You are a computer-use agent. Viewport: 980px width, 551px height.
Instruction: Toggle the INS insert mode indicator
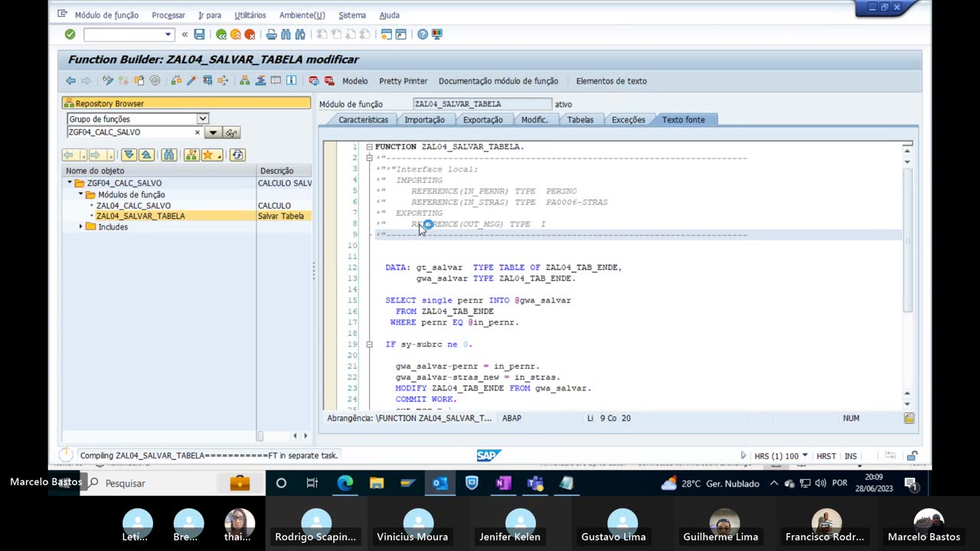[x=851, y=456]
